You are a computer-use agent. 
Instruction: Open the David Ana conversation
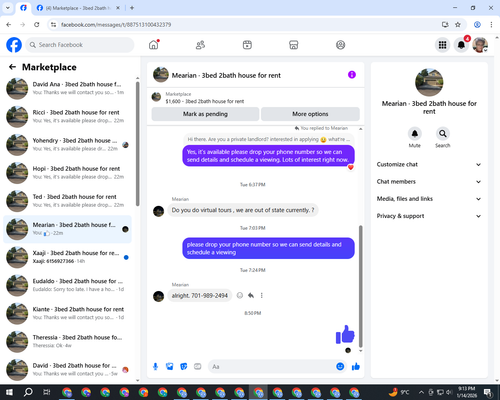(x=68, y=88)
